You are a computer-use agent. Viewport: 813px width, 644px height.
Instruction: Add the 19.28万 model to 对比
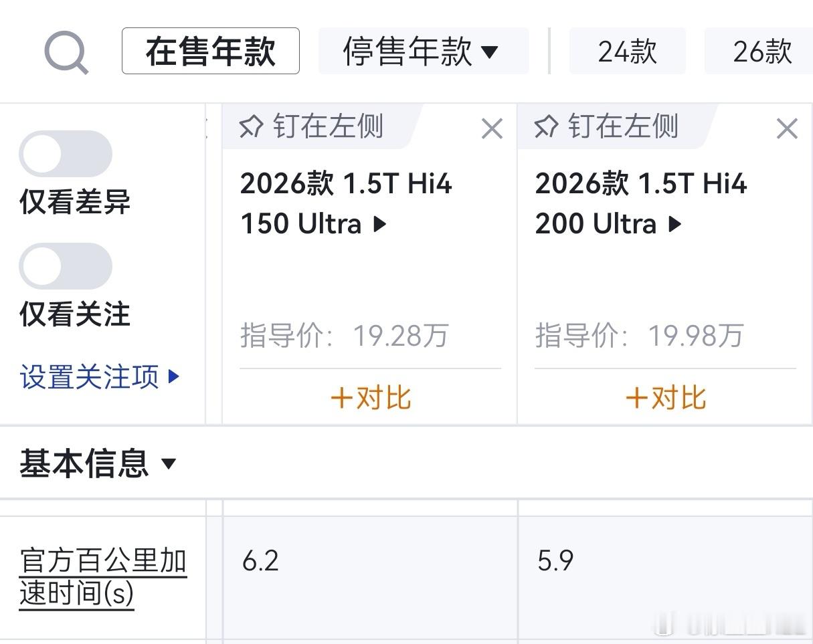pos(370,398)
